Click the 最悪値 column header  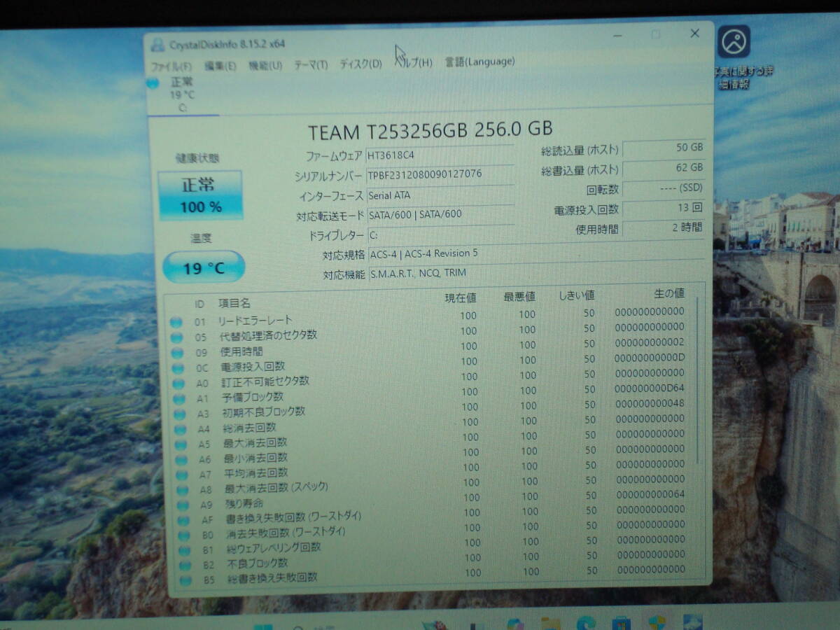519,297
